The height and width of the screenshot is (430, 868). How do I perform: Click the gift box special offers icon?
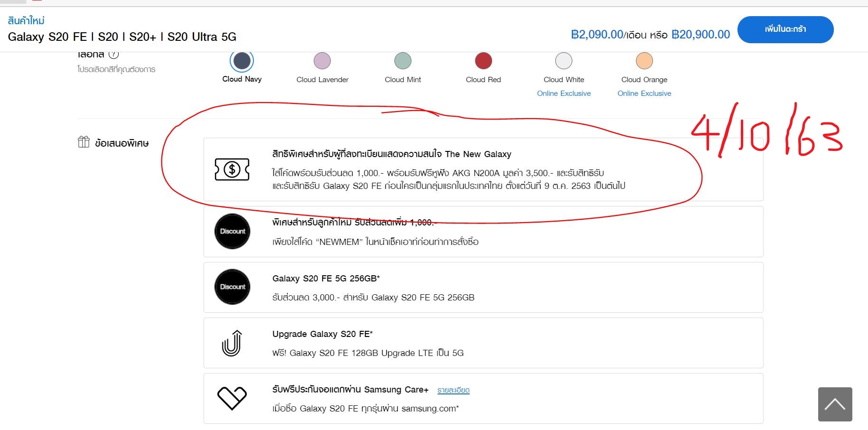[x=84, y=142]
